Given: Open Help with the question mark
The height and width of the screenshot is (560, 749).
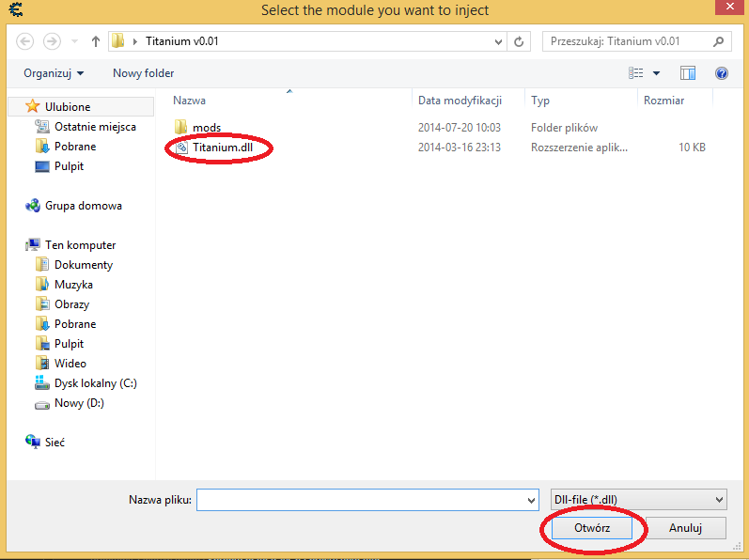Looking at the screenshot, I should coord(722,73).
